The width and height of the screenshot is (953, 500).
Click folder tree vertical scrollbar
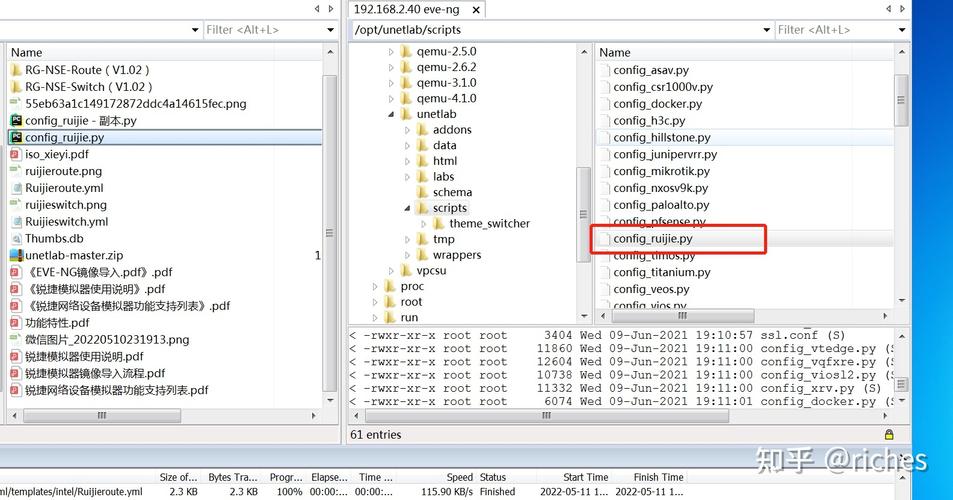pyautogui.click(x=583, y=214)
